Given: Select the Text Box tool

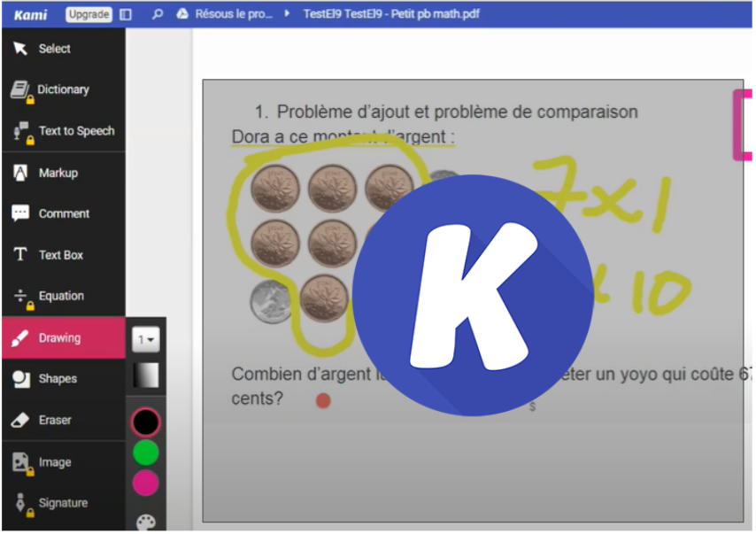Looking at the screenshot, I should pyautogui.click(x=64, y=255).
